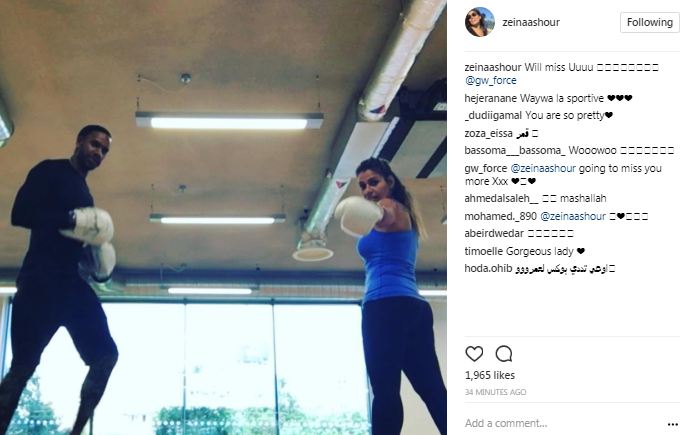691x435 pixels.
Task: Play the boxing video post
Action: point(223,217)
